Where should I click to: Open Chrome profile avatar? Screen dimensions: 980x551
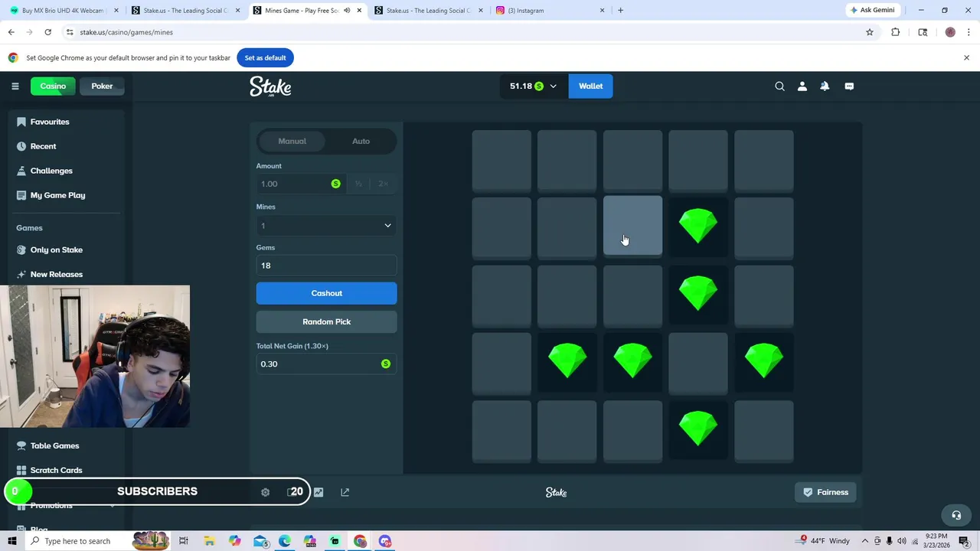[950, 32]
